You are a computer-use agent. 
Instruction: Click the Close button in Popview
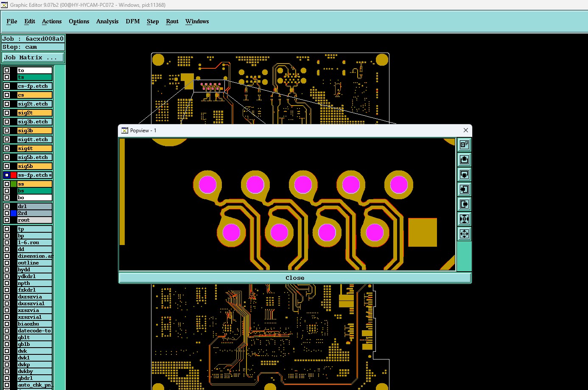[x=295, y=278]
